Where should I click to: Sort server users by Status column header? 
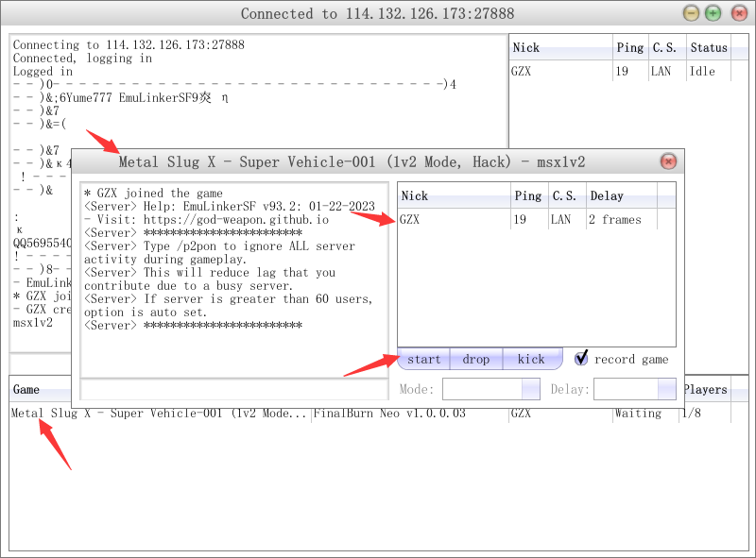(709, 48)
